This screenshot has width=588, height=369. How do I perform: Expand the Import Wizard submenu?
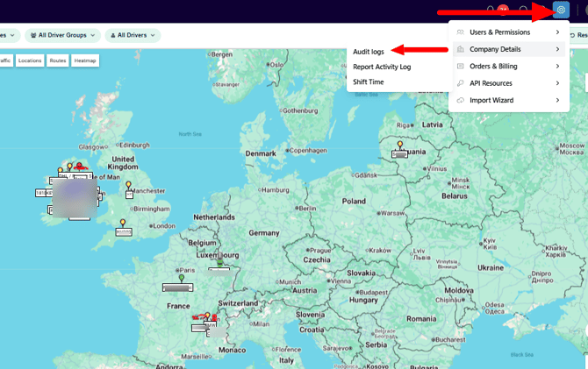tap(509, 100)
